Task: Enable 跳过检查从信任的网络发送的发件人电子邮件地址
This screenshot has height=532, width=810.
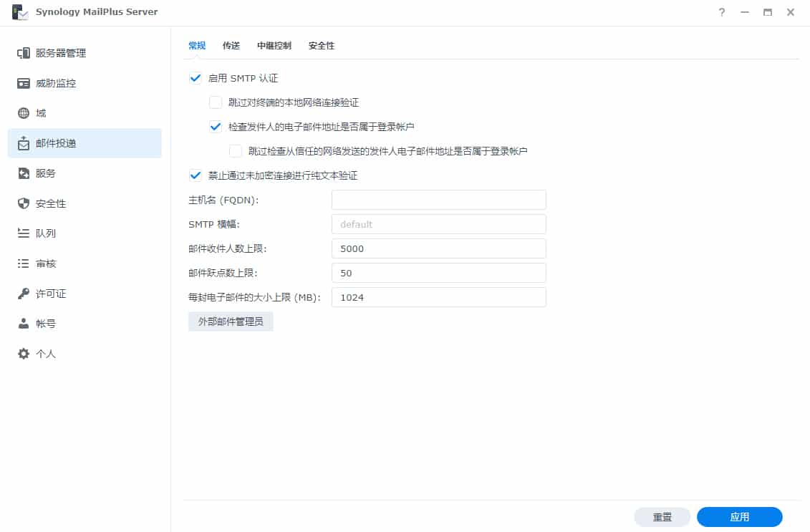Action: 235,150
